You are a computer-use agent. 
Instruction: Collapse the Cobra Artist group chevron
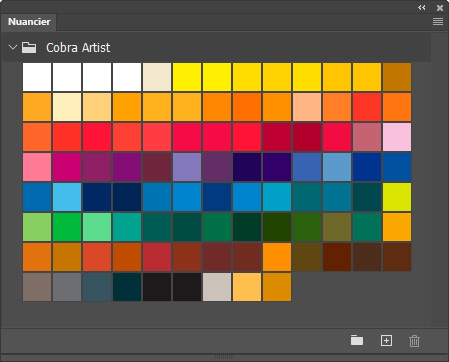[x=13, y=47]
